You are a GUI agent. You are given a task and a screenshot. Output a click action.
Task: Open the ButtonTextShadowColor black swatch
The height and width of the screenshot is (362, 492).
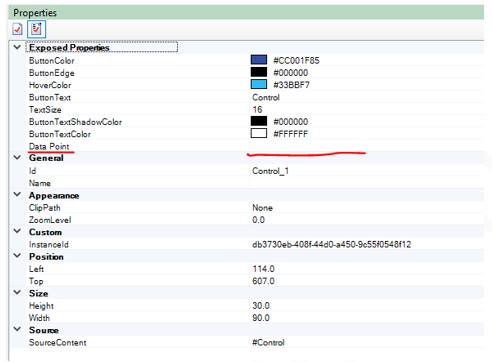[259, 121]
